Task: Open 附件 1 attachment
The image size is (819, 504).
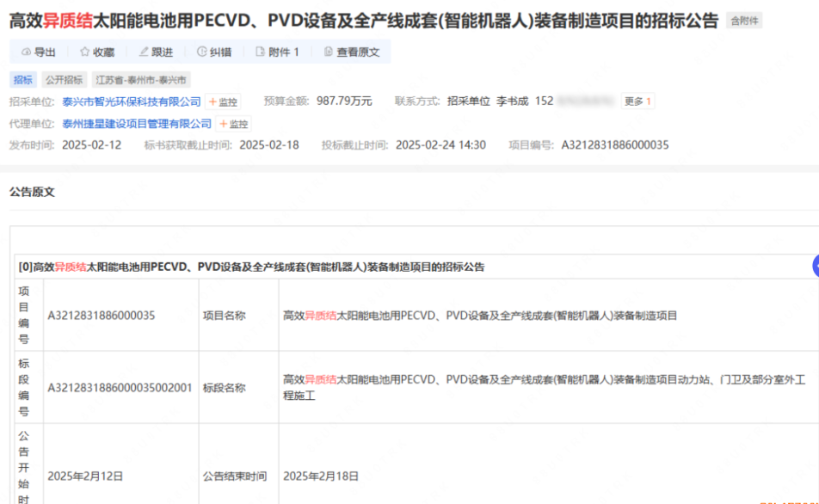Action: [x=277, y=52]
